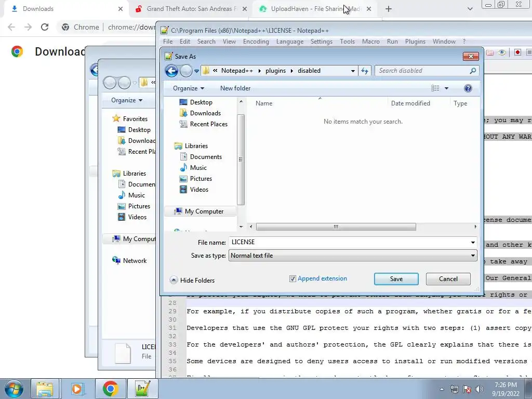Click the volume speaker icon in system tray

pyautogui.click(x=480, y=389)
